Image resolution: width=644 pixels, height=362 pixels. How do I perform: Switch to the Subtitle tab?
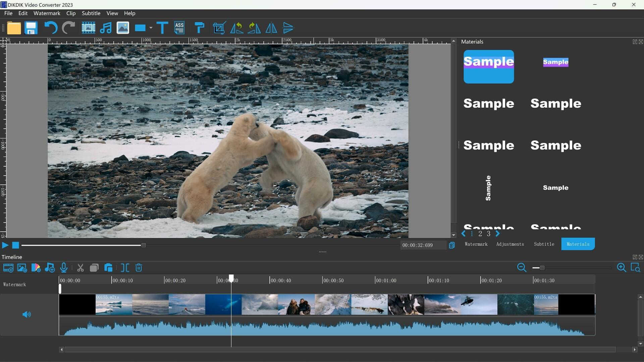(x=544, y=244)
